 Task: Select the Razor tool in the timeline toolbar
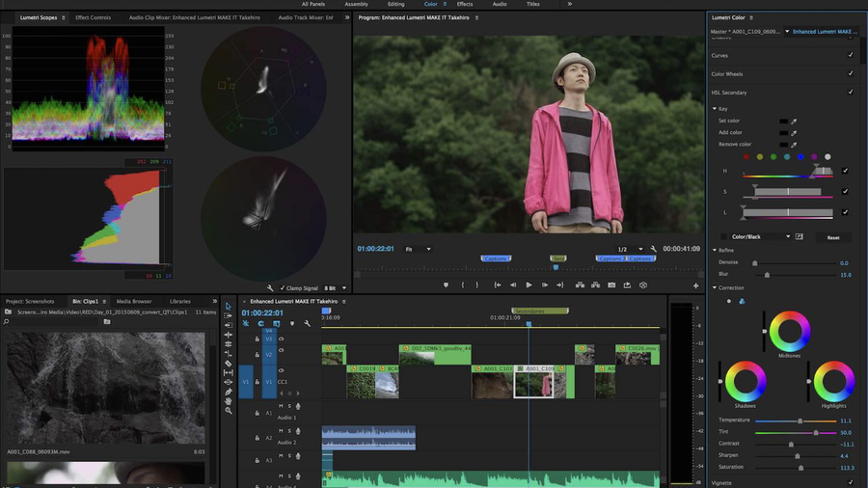click(229, 364)
